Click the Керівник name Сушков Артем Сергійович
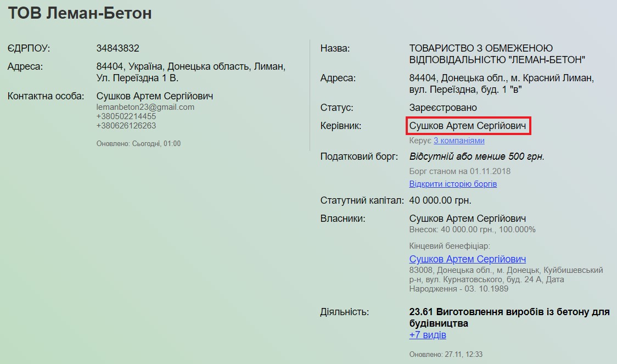617x364 pixels. 468,126
